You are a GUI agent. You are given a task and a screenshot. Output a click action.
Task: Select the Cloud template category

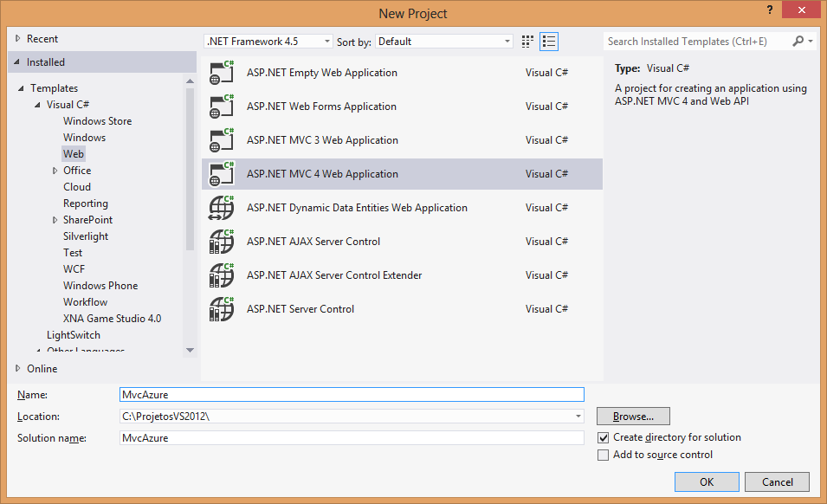point(77,187)
